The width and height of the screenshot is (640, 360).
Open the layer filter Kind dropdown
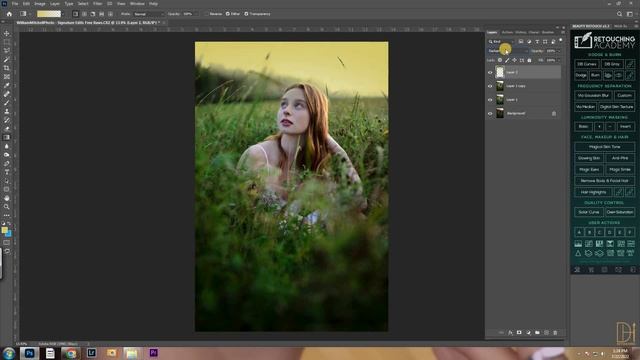click(502, 42)
